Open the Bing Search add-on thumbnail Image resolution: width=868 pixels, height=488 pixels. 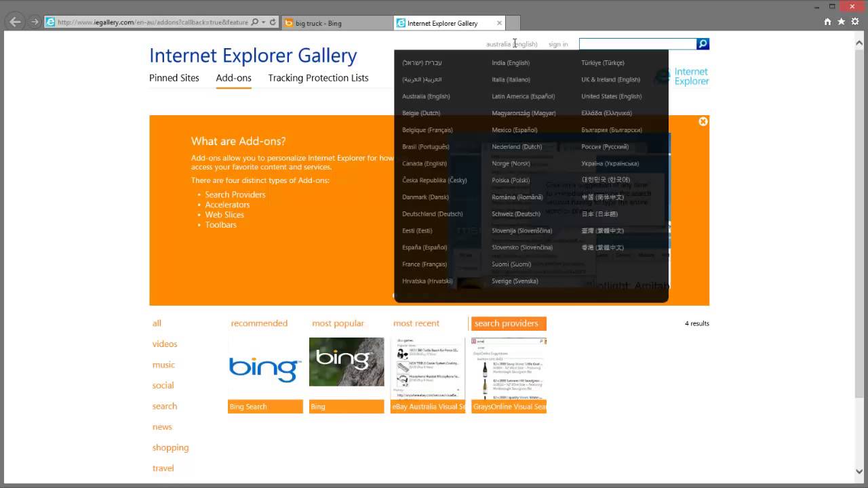click(265, 369)
